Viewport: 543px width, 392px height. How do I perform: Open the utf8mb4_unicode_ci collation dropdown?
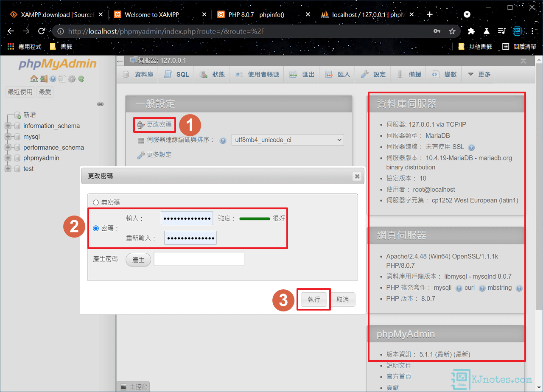click(x=288, y=140)
